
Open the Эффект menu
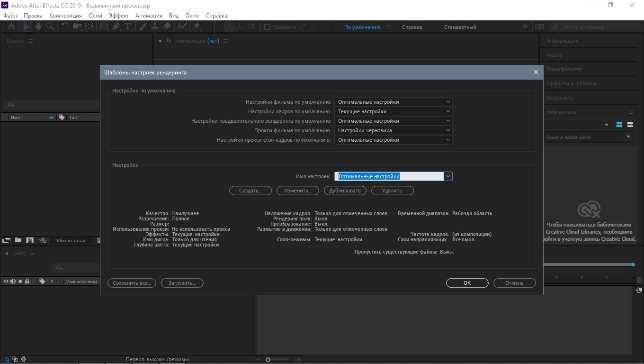coord(118,16)
